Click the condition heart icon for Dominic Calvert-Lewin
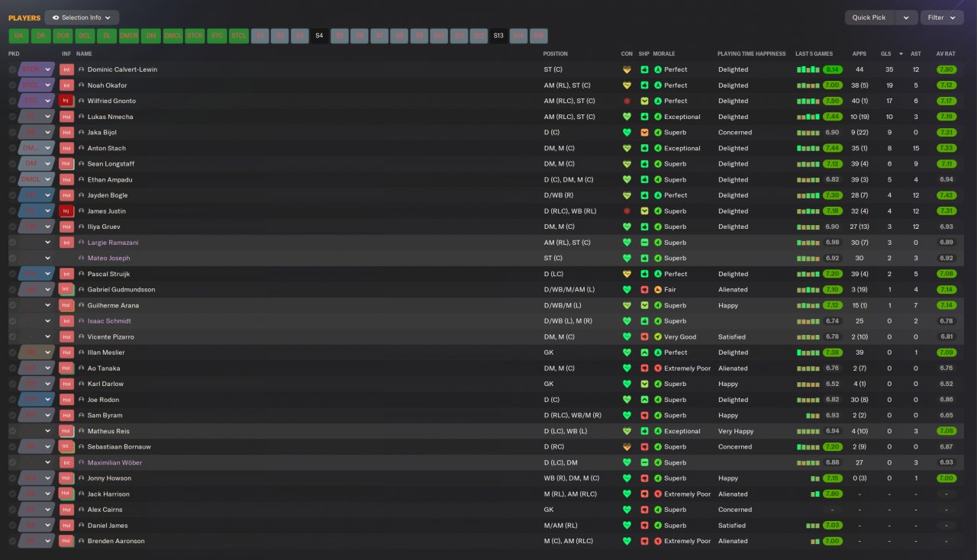The height and width of the screenshot is (560, 977). click(627, 69)
